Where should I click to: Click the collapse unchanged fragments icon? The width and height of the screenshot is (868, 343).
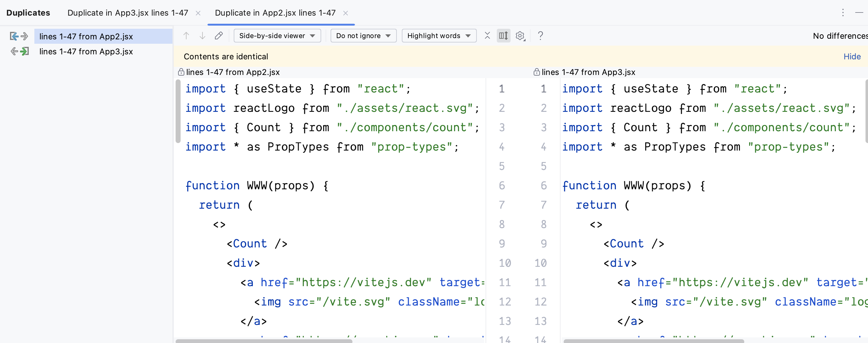pos(487,36)
